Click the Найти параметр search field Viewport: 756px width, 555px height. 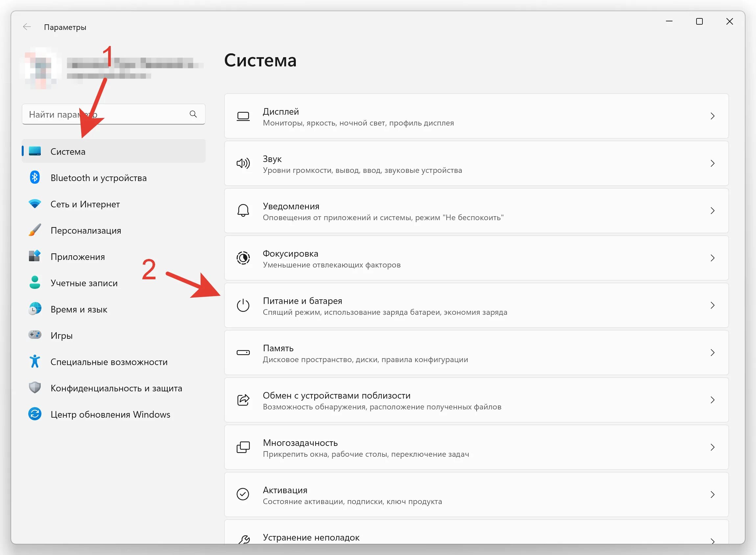(x=104, y=114)
